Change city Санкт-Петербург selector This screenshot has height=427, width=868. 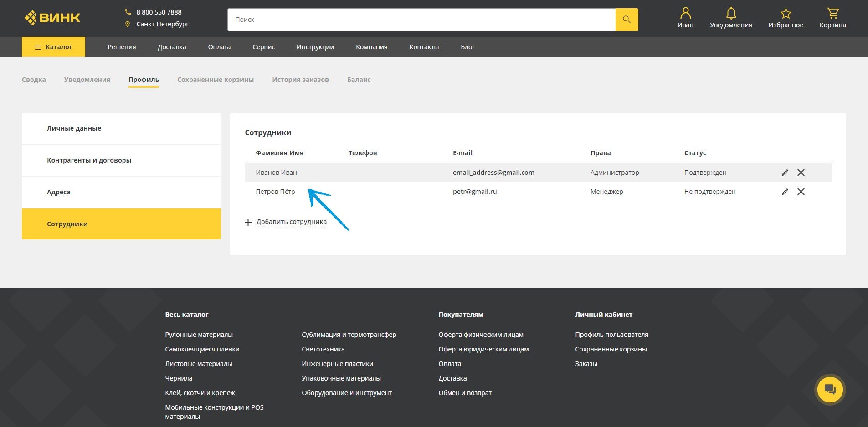(x=162, y=24)
